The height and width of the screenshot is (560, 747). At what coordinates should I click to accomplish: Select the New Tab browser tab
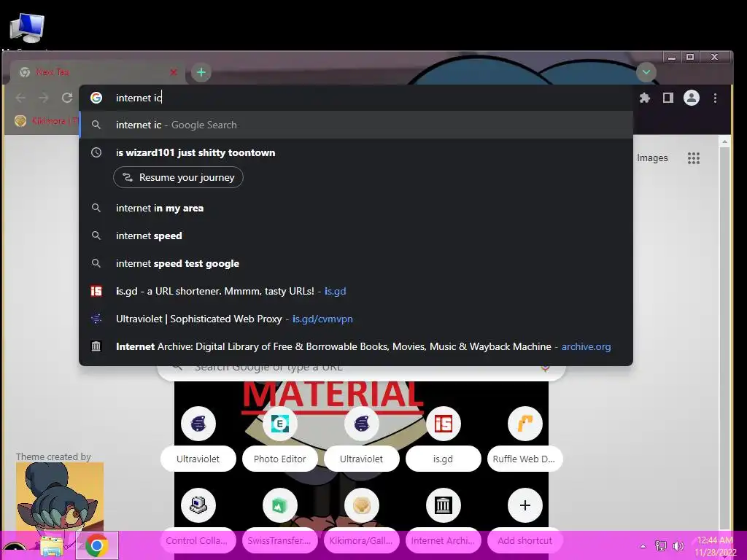point(98,72)
